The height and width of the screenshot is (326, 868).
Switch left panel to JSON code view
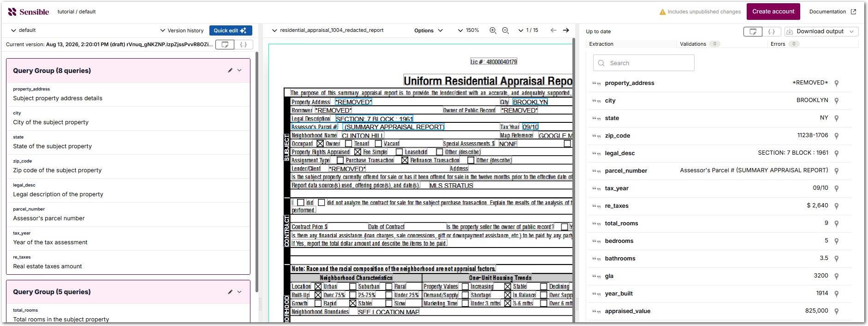[x=244, y=44]
